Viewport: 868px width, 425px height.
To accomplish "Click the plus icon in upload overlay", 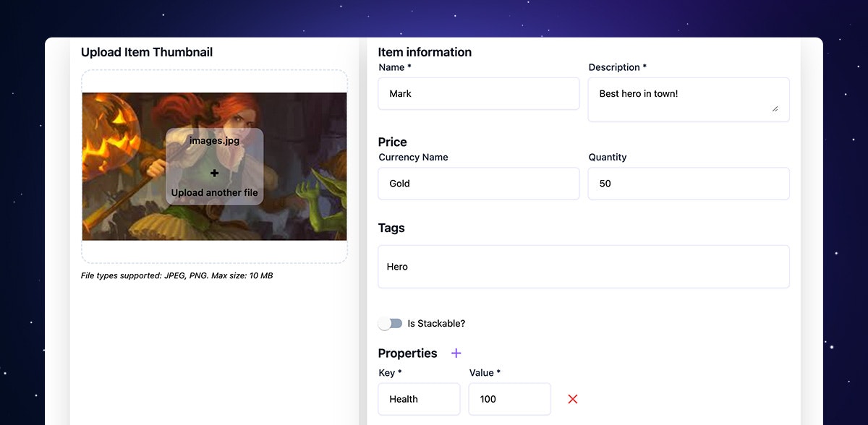I will click(x=214, y=173).
